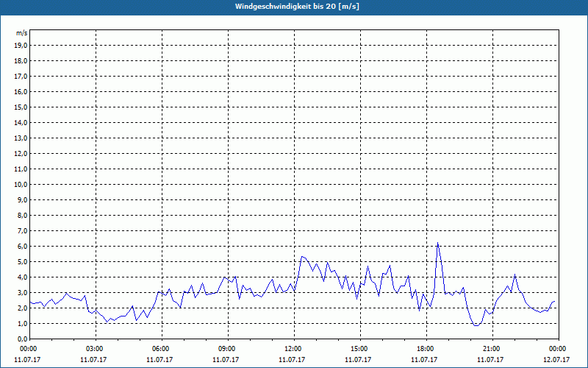The width and height of the screenshot is (588, 368).
Task: Select the 17,0 y-axis label
Action: pos(21,77)
